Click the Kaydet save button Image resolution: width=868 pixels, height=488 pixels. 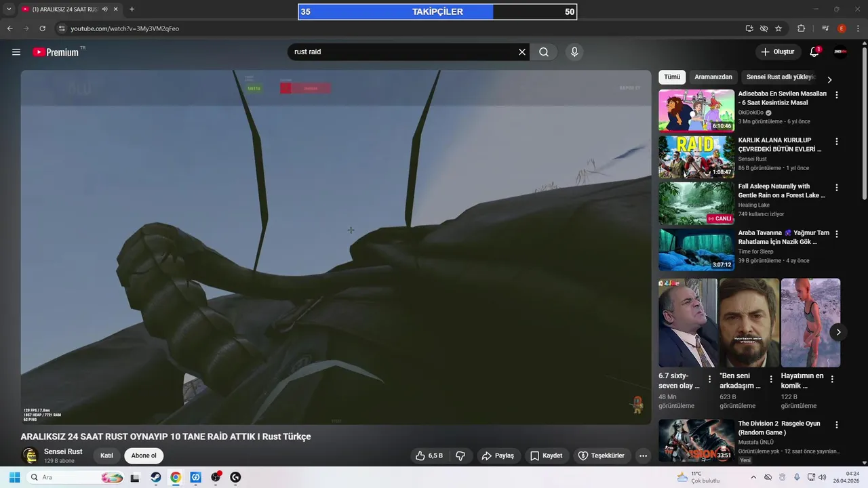pyautogui.click(x=547, y=455)
